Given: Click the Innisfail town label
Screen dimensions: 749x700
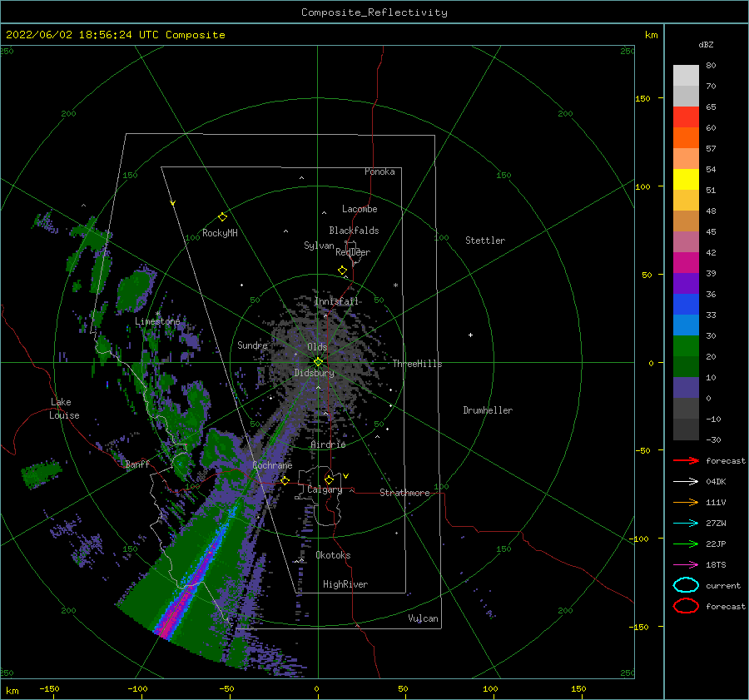Looking at the screenshot, I should coord(336,301).
